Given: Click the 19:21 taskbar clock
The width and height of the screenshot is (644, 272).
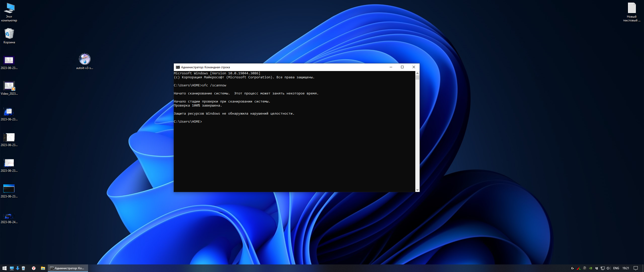Looking at the screenshot, I should tap(626, 268).
